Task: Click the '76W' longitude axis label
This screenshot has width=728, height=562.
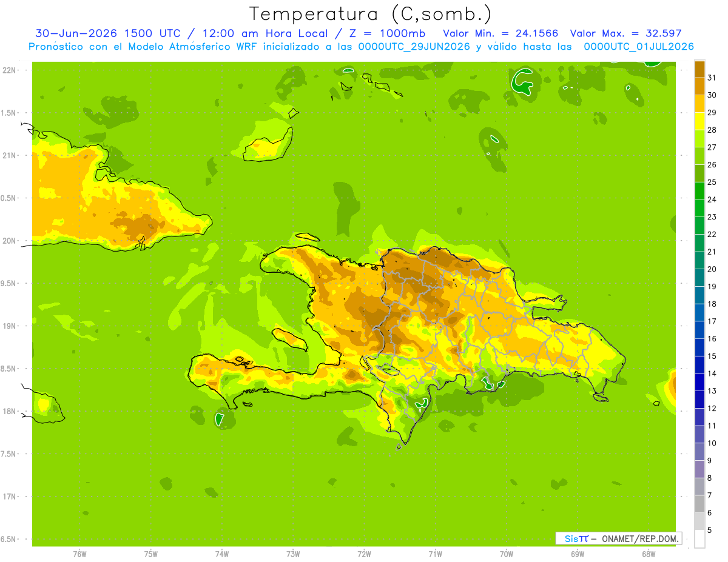Action: [79, 554]
